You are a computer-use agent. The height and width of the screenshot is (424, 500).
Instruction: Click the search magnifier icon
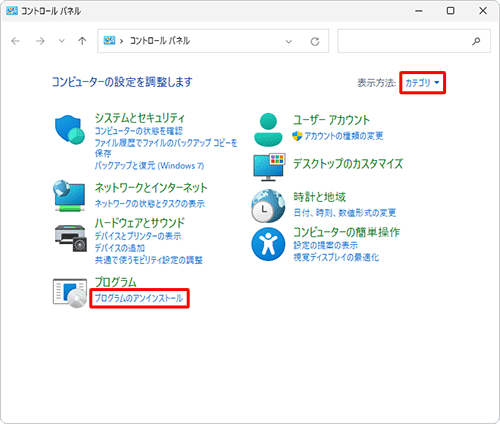click(476, 41)
